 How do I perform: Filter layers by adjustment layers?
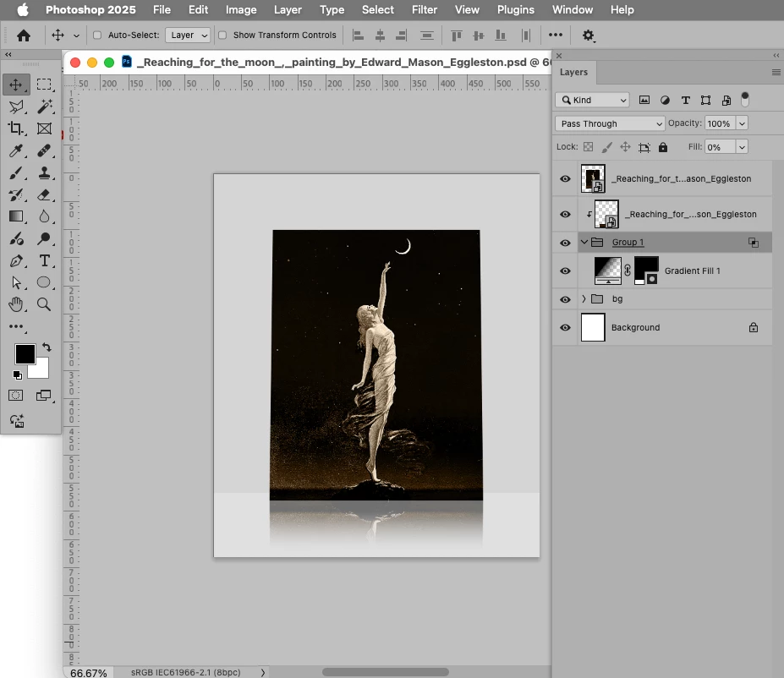[665, 101]
